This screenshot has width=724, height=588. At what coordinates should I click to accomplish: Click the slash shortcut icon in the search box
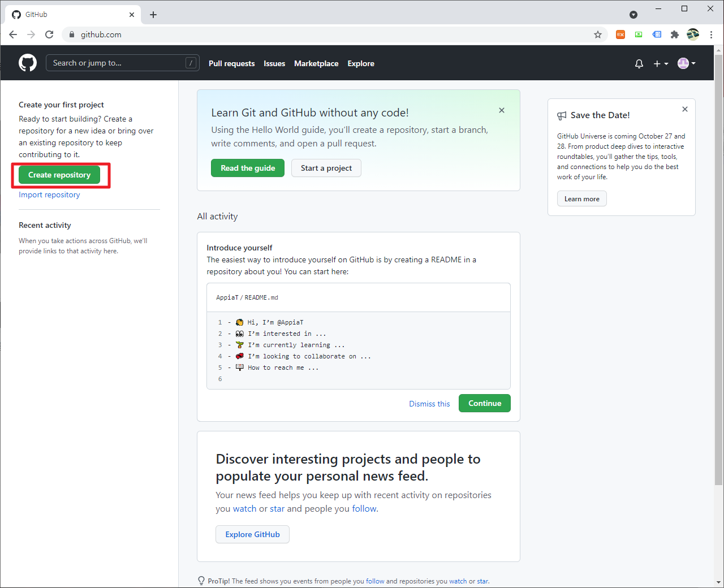point(191,63)
